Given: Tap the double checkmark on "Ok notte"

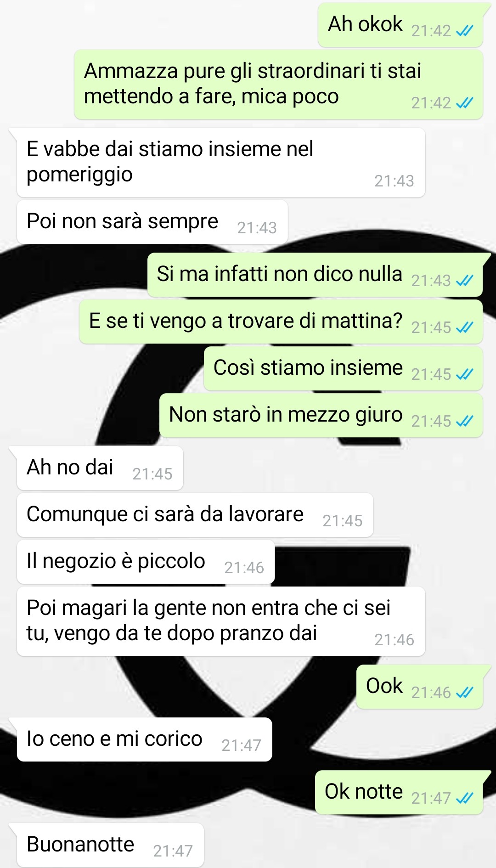Looking at the screenshot, I should click(x=464, y=798).
